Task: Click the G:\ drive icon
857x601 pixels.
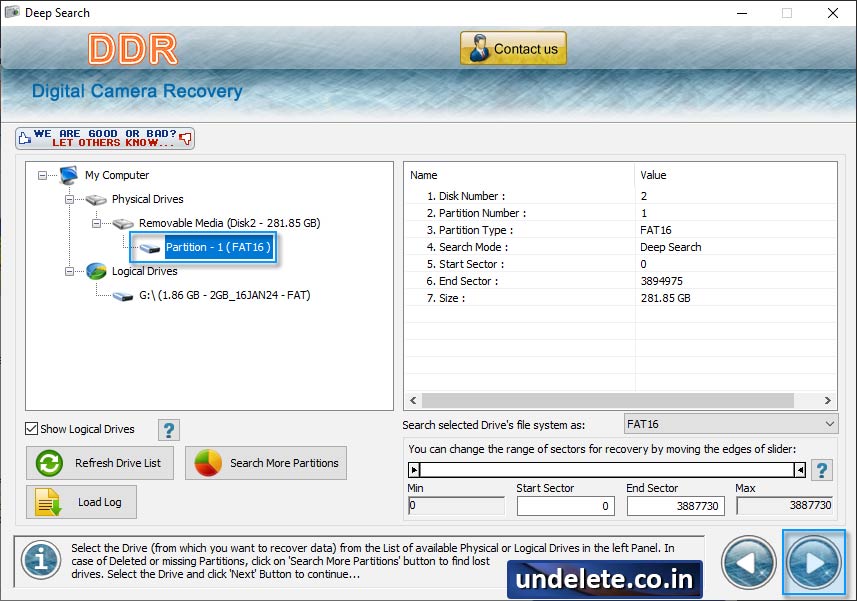Action: (123, 296)
